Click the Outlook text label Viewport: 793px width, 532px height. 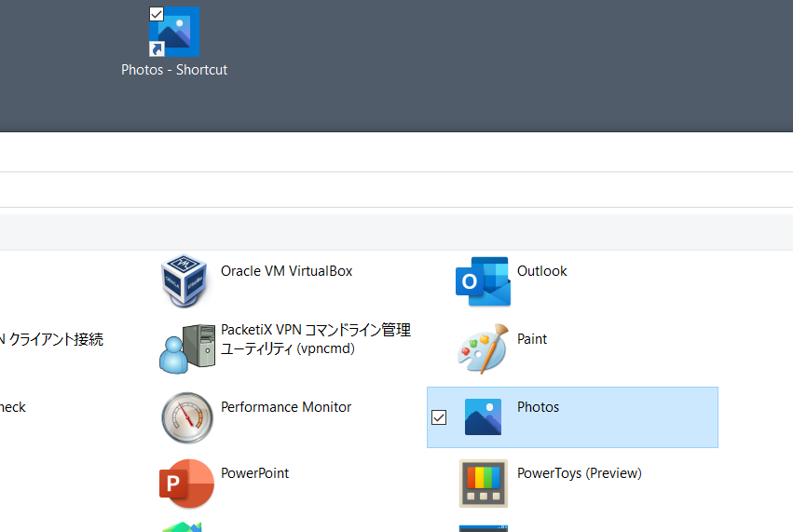541,271
